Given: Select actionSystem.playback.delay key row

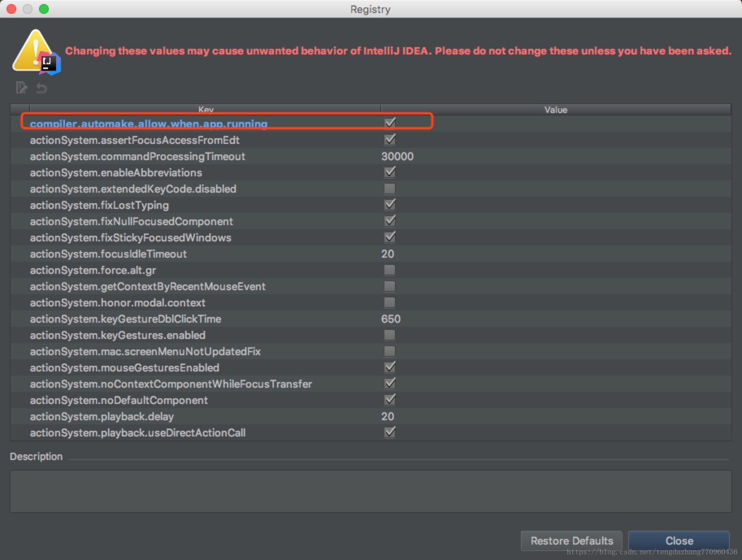Looking at the screenshot, I should point(371,416).
